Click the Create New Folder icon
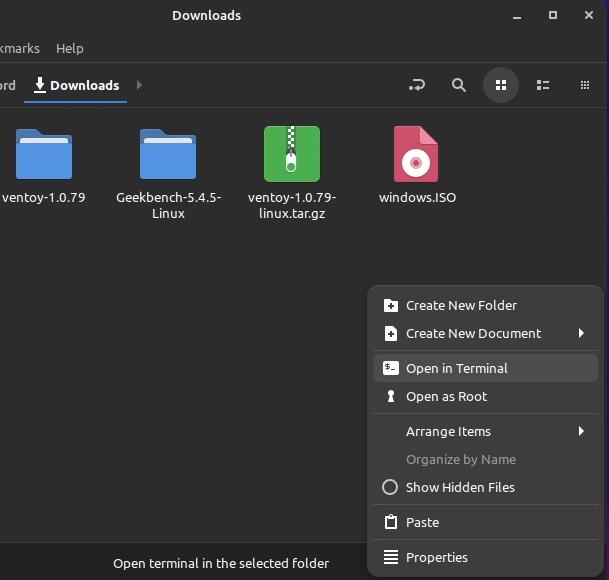Screen dimensions: 609x580 391,305
